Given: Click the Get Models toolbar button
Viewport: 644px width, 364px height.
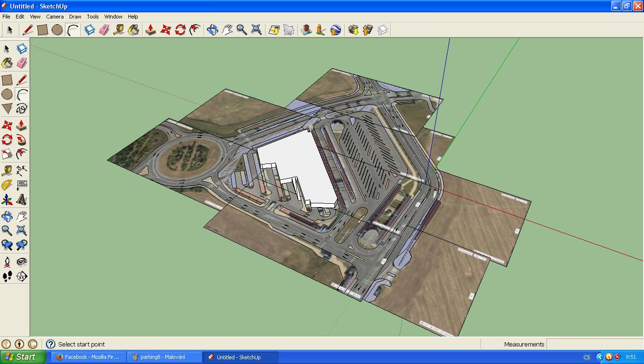Looking at the screenshot, I should point(353,30).
